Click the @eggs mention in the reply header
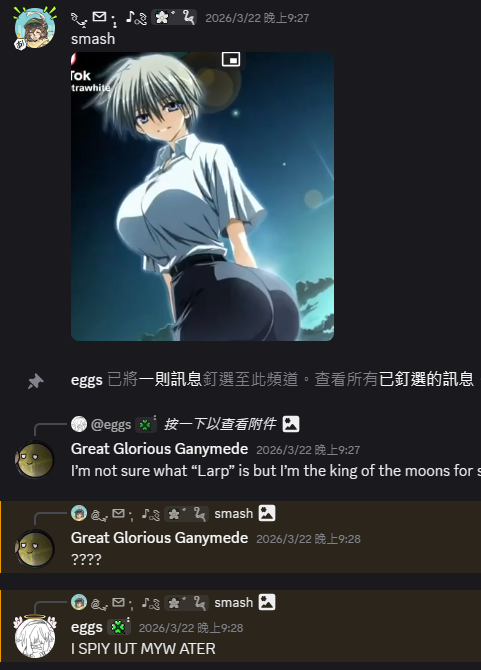This screenshot has width=481, height=670. click(111, 425)
